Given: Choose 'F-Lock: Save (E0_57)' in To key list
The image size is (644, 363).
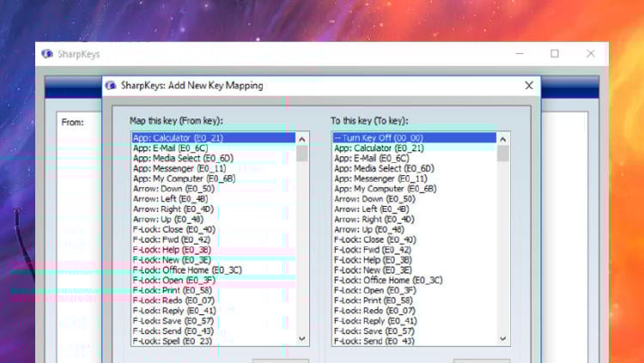Looking at the screenshot, I should [x=374, y=330].
